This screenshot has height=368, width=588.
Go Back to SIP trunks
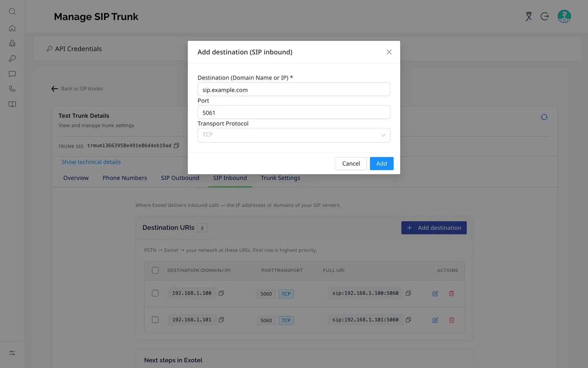[77, 89]
